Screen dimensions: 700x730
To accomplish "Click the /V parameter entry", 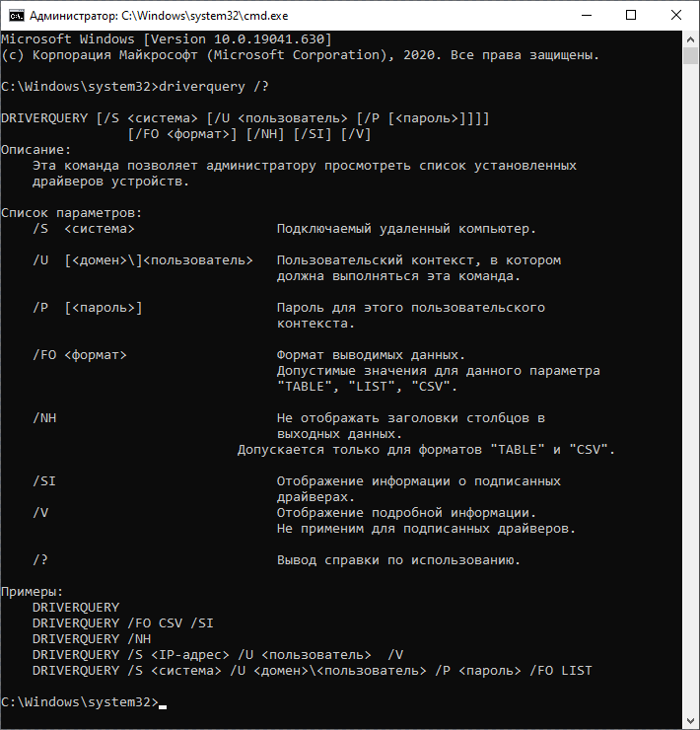I will [40, 513].
